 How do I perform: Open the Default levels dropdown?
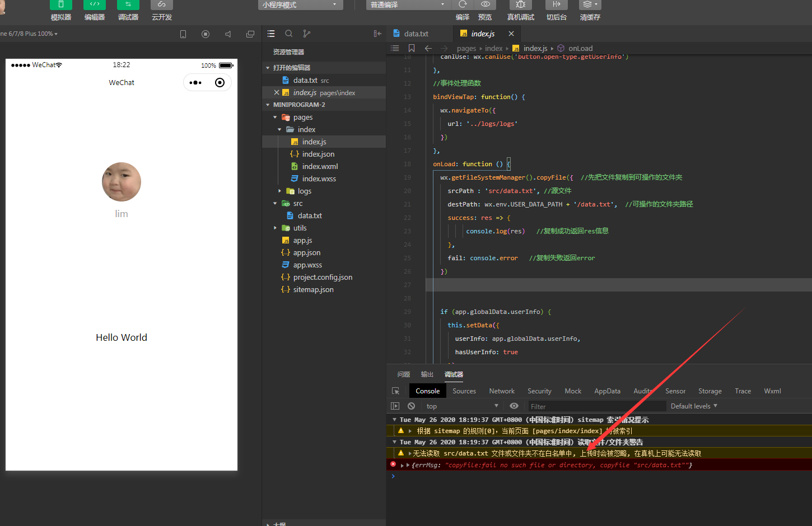pos(694,406)
